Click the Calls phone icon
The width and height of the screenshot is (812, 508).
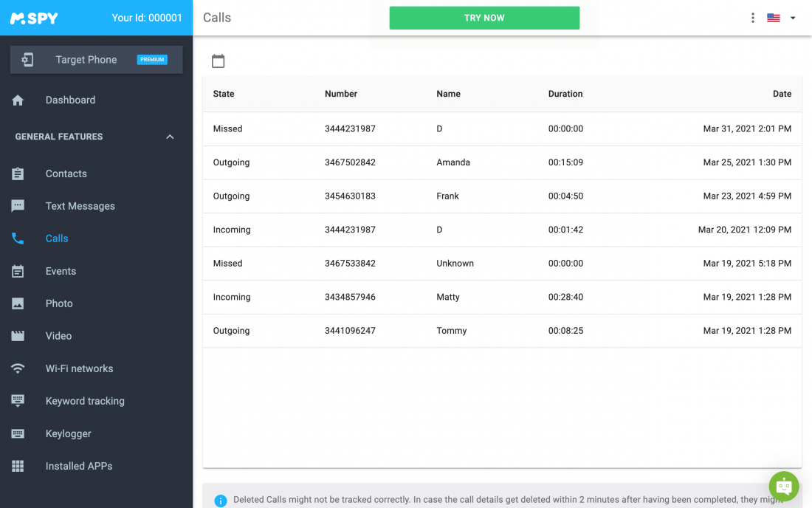coord(18,238)
